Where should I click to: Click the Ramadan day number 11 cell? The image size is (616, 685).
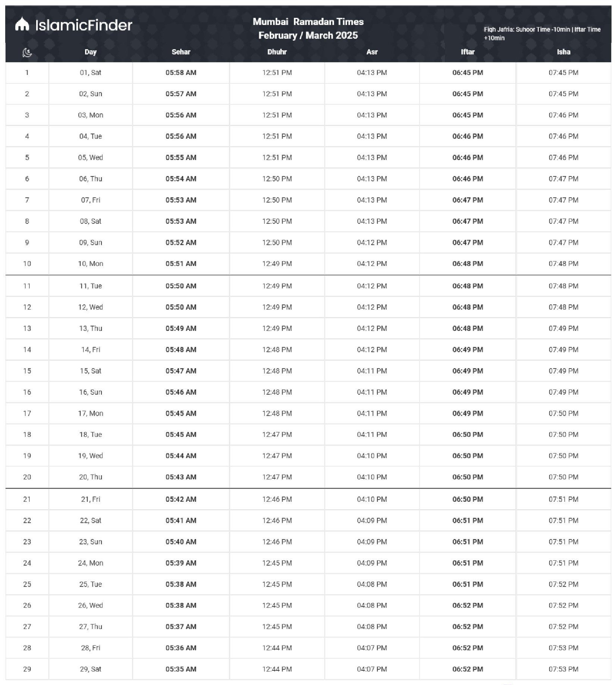tap(27, 286)
